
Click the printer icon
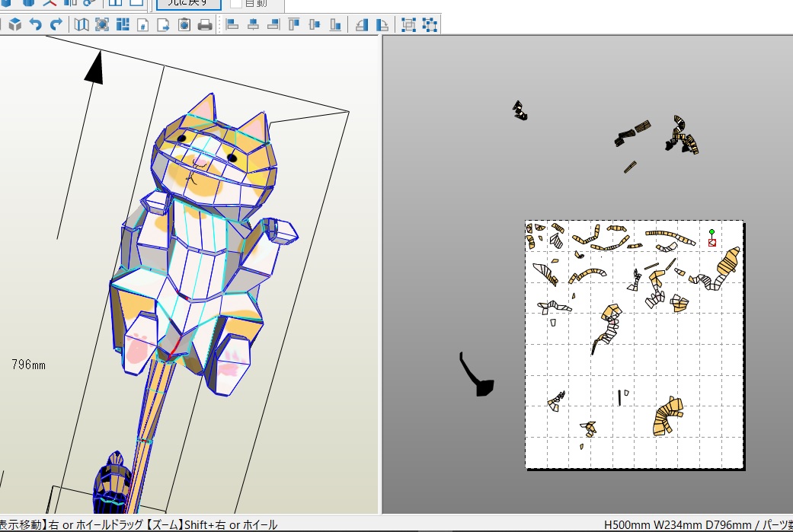205,24
